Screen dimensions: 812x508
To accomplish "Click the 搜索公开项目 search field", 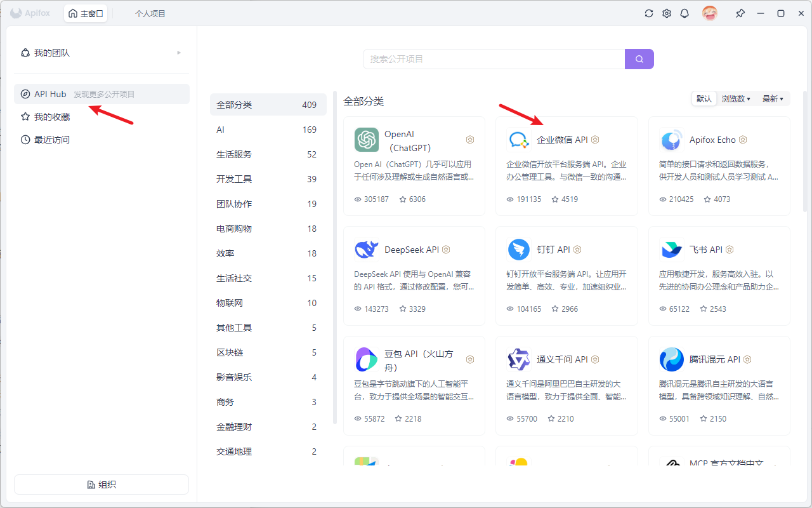I will pos(494,59).
